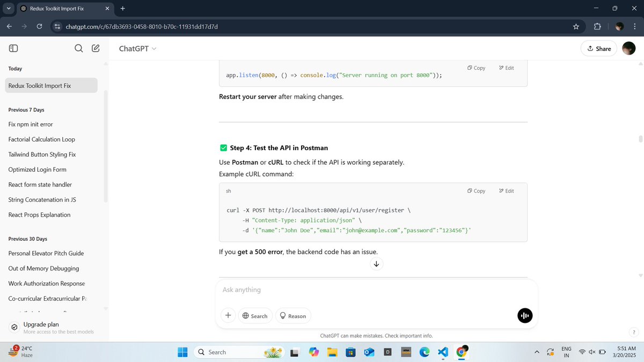Open the React Props Explanation chat
The height and width of the screenshot is (362, 644).
(52, 215)
